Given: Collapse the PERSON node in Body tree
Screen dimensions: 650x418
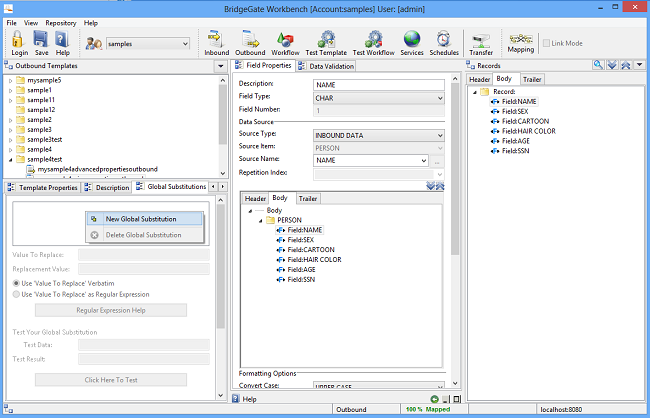Looking at the screenshot, I should (x=260, y=221).
